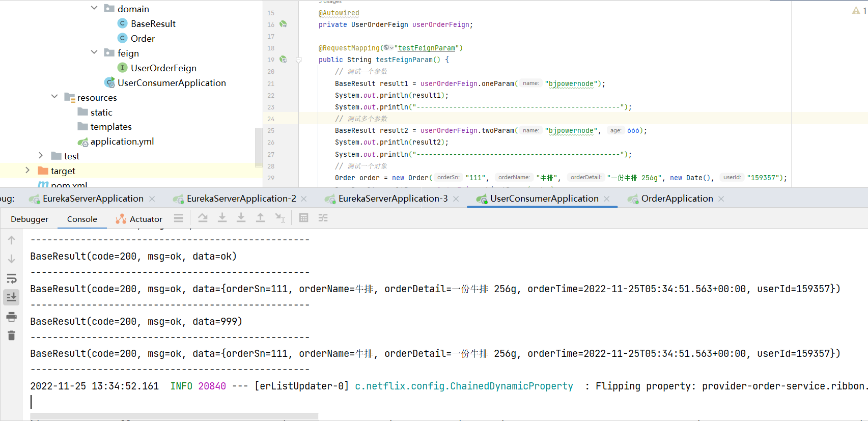This screenshot has height=421, width=868.
Task: Click c.netflix.config.ChainedDynamicProperty in console log
Action: pos(464,386)
